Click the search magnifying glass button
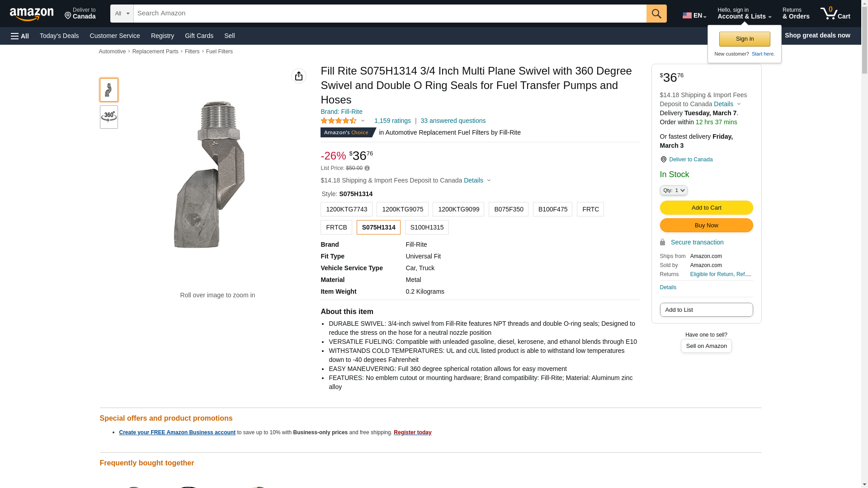Viewport: 868px width, 488px height. [656, 14]
